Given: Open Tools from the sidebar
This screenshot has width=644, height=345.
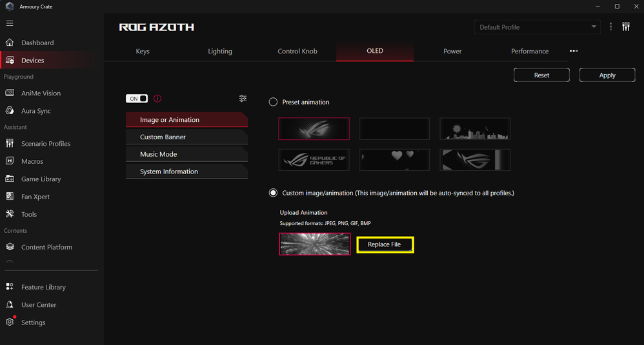Looking at the screenshot, I should coord(29,213).
